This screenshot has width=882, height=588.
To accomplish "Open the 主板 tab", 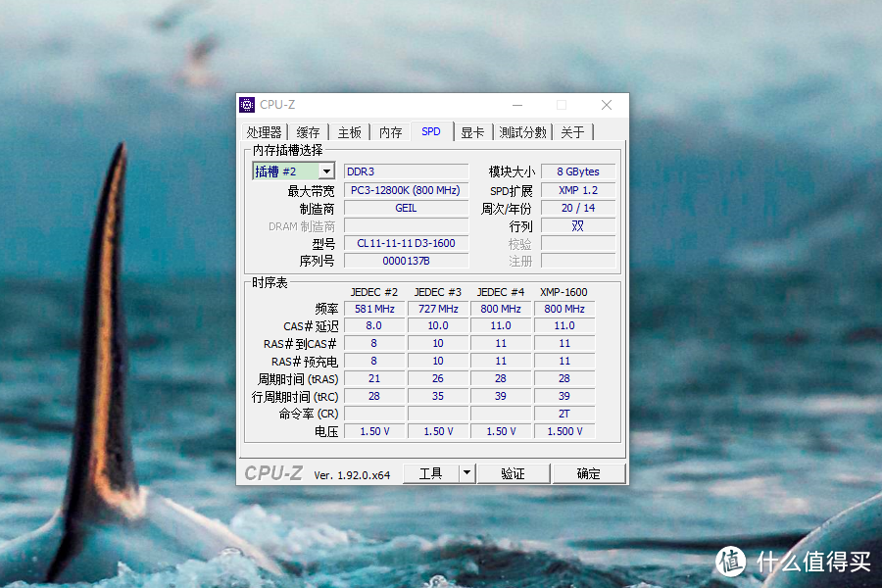I will 349,132.
